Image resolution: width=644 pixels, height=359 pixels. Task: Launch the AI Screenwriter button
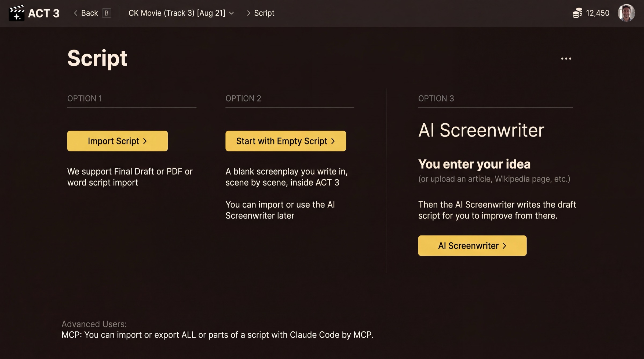(x=472, y=246)
